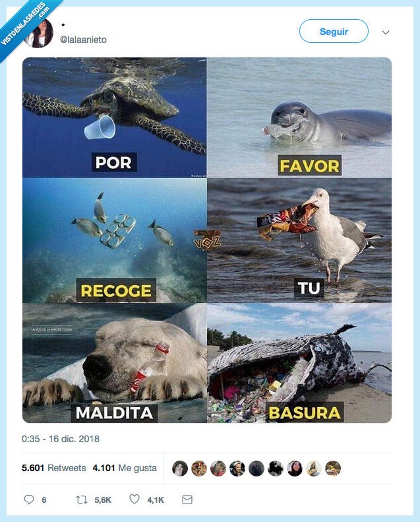Click the first liker avatar
Viewport: 420px width, 522px height.
point(180,469)
